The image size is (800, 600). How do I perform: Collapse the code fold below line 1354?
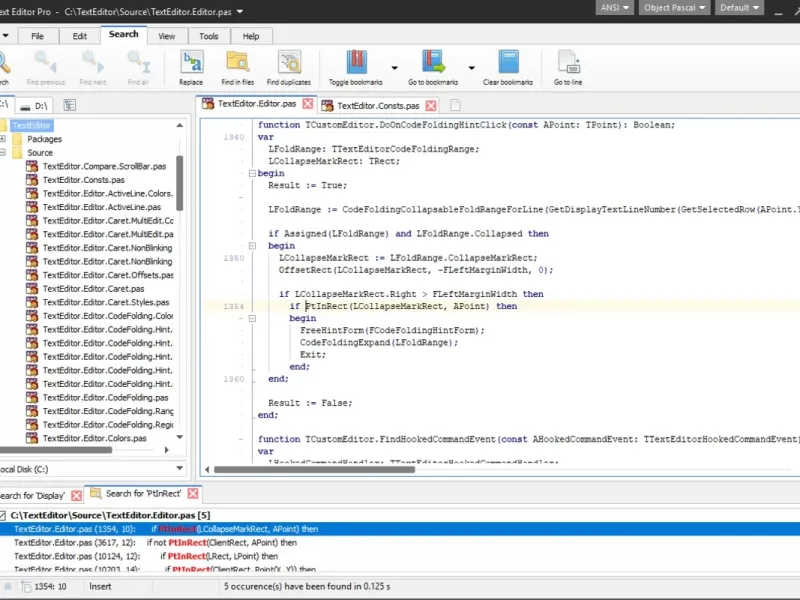click(x=252, y=318)
